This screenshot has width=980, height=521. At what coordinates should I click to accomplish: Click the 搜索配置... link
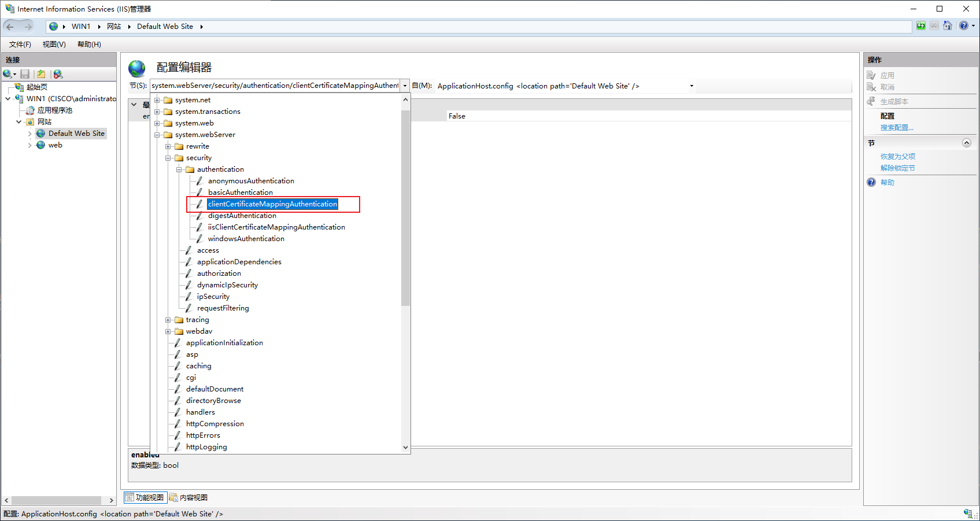click(x=897, y=128)
